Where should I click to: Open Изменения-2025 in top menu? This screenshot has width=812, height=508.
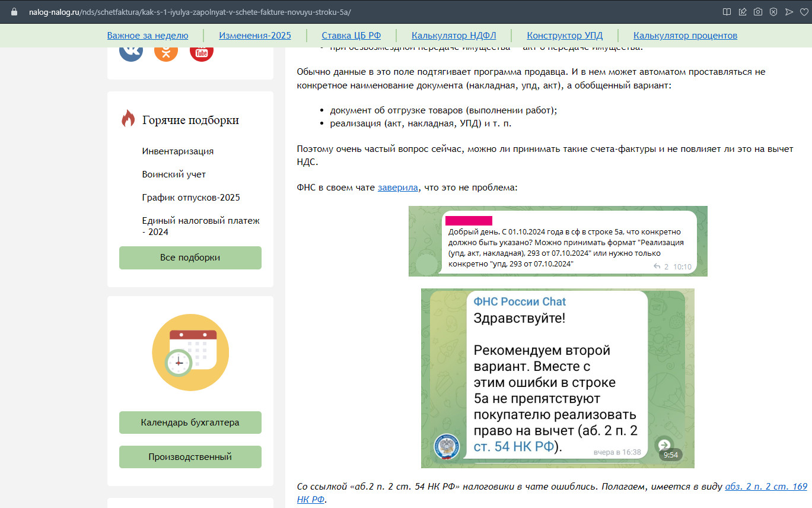pos(255,36)
